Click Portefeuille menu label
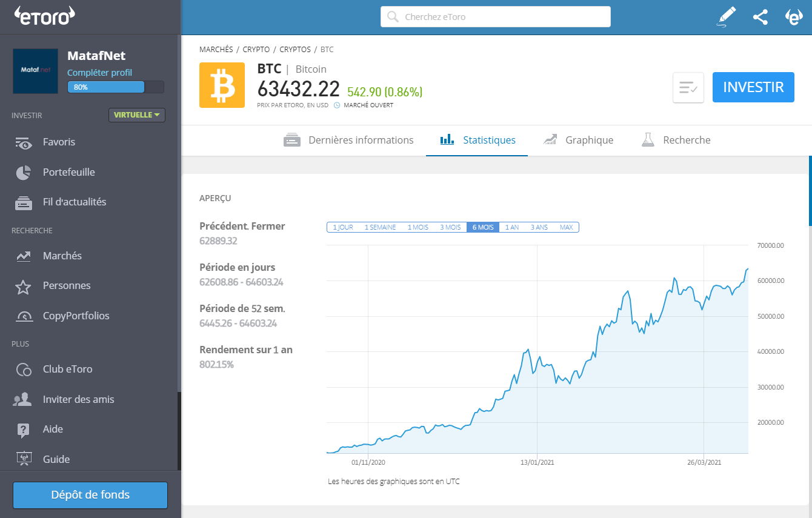This screenshot has width=812, height=518. tap(69, 172)
